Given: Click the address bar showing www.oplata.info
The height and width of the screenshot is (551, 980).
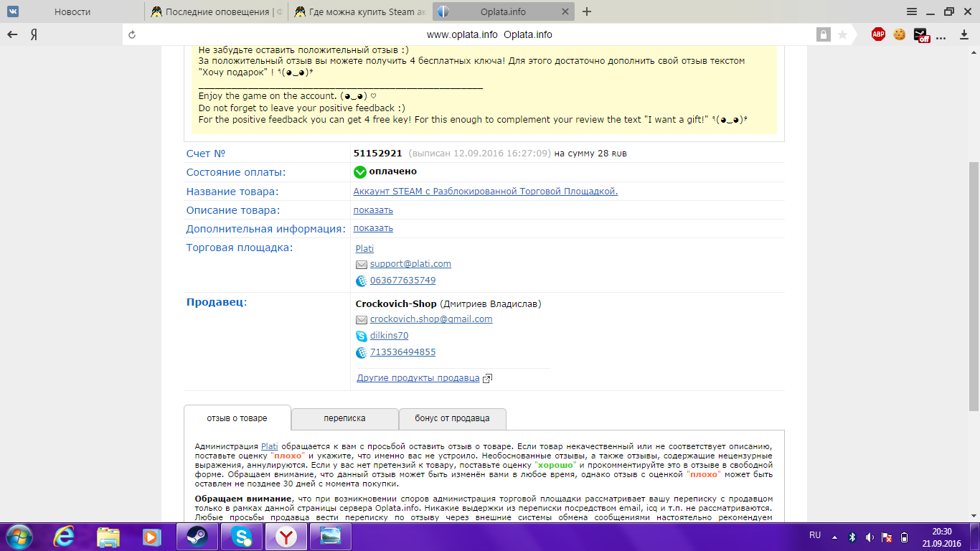Looking at the screenshot, I should pos(489,34).
